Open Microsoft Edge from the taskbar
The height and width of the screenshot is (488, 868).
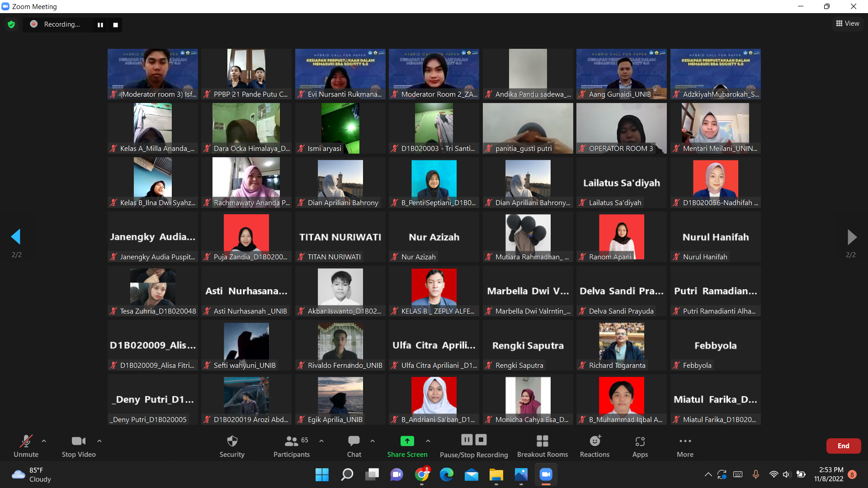446,474
